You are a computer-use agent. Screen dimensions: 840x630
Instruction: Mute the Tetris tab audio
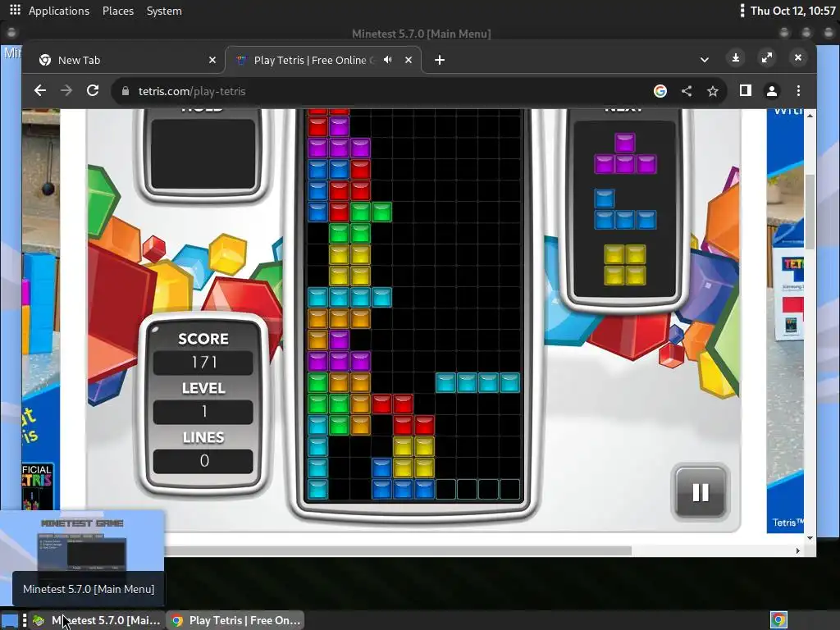coord(388,60)
